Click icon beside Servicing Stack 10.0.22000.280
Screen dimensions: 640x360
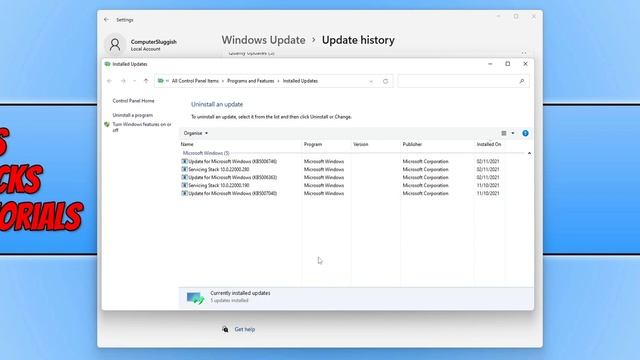[184, 169]
